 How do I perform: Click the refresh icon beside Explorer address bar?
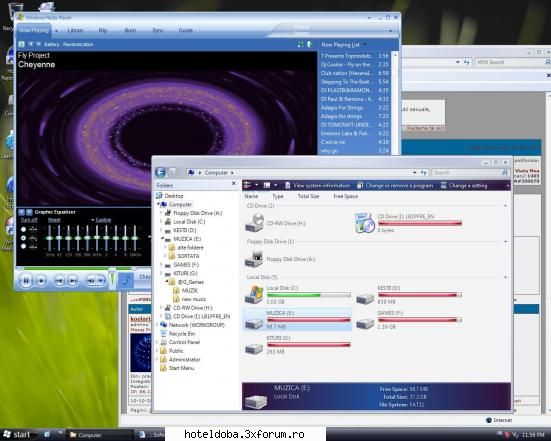[x=424, y=173]
